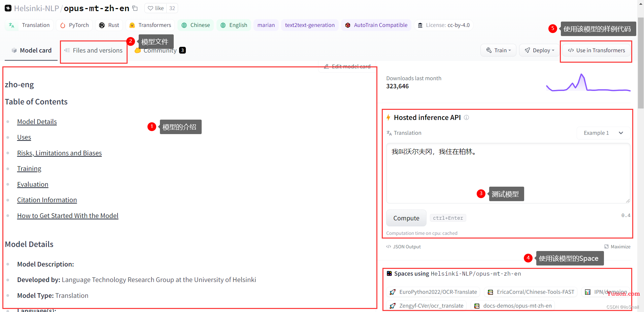Screen dimensions: 644x312
Task: Click the Helsinki-NLP organization name
Action: coord(36,8)
